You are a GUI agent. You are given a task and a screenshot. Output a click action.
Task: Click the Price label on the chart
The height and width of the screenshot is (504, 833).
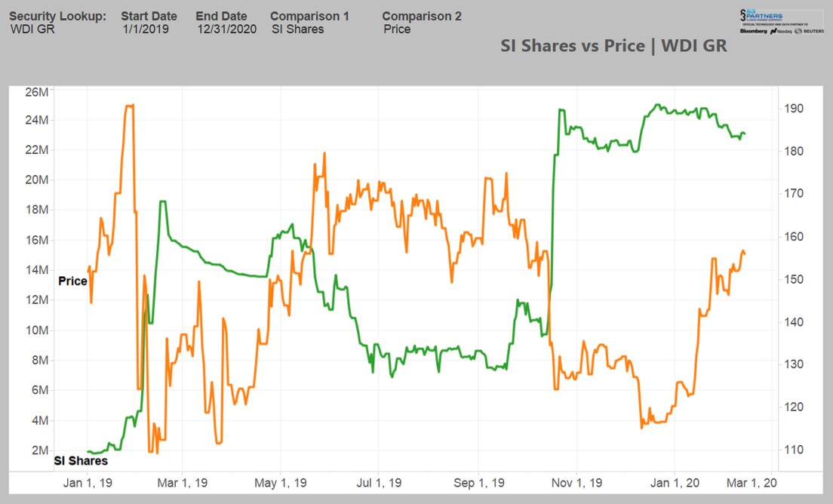tap(72, 281)
